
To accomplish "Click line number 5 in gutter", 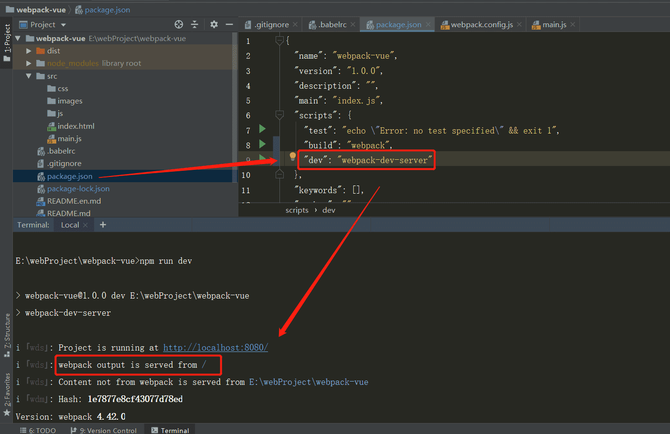I will pyautogui.click(x=248, y=101).
